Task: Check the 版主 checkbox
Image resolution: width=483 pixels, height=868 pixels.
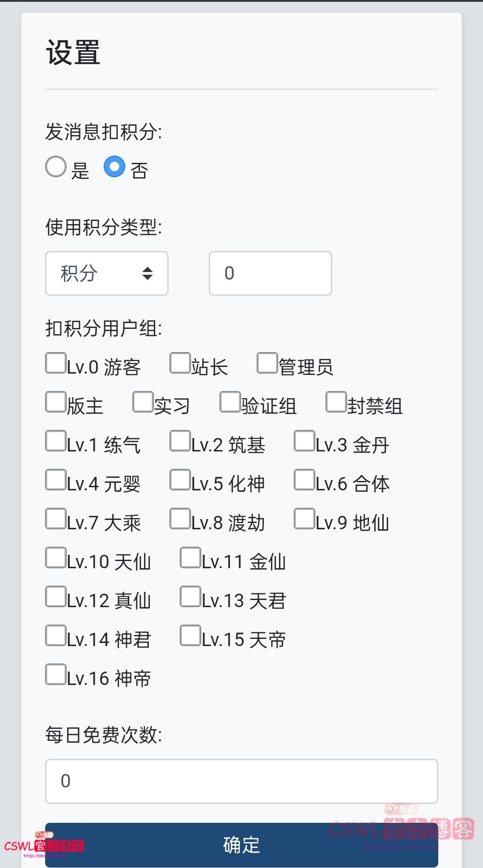Action: point(55,402)
